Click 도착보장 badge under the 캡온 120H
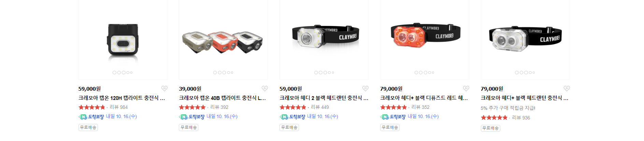 pos(91,117)
